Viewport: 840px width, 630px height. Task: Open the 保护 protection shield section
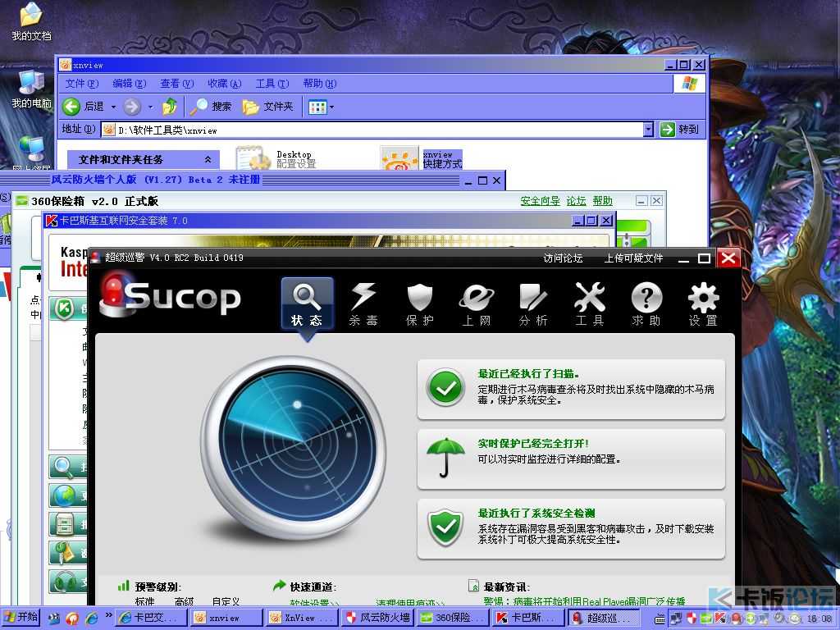tap(419, 304)
